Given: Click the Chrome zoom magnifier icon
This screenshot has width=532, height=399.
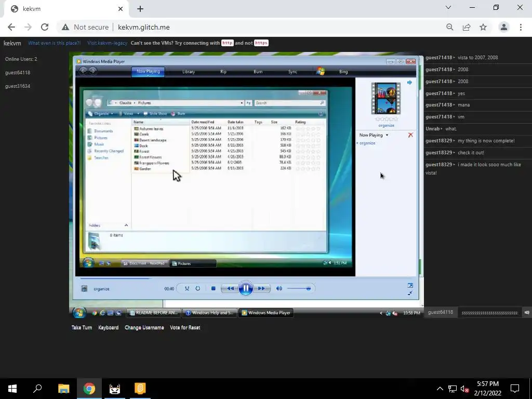Looking at the screenshot, I should [x=450, y=27].
